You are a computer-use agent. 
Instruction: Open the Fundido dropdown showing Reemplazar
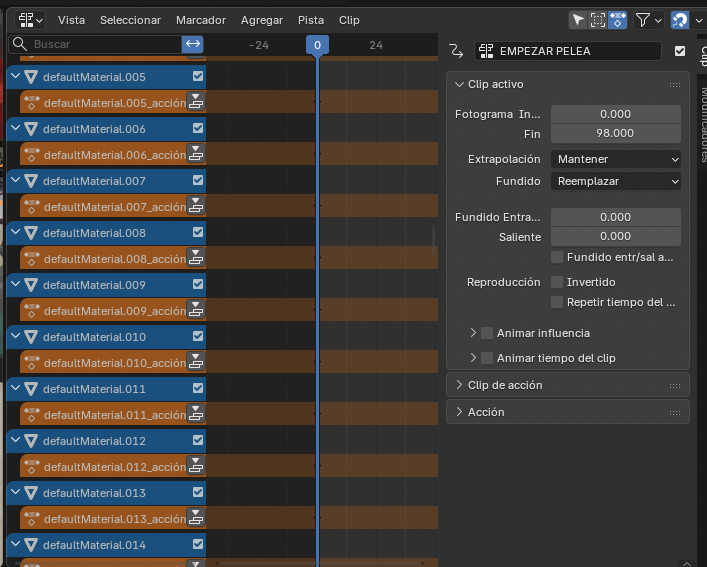click(616, 181)
